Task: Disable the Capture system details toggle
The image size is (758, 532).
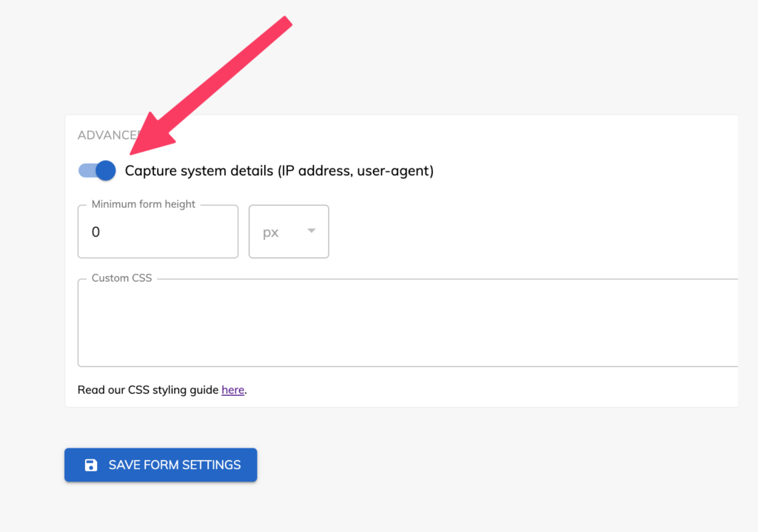Action: (x=97, y=171)
